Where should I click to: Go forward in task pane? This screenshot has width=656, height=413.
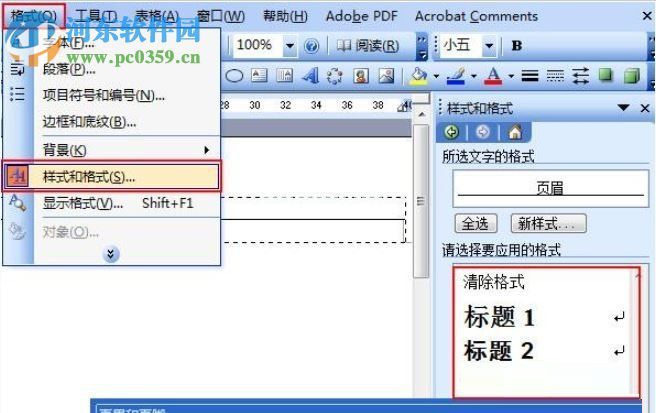(483, 132)
